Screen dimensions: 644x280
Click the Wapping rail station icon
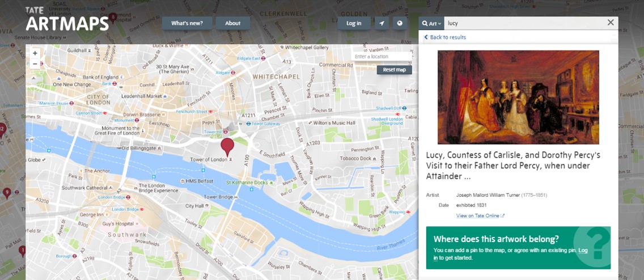(408, 212)
